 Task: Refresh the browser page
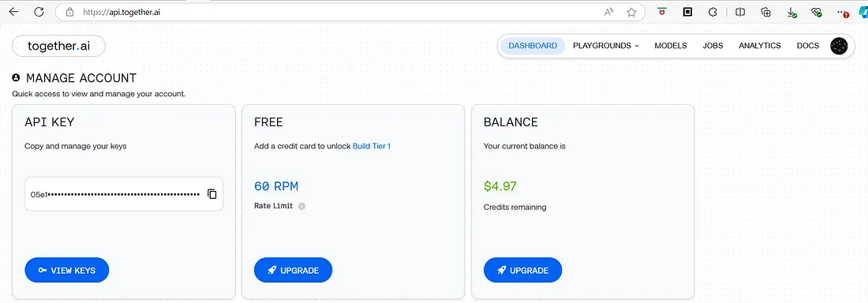pyautogui.click(x=39, y=12)
